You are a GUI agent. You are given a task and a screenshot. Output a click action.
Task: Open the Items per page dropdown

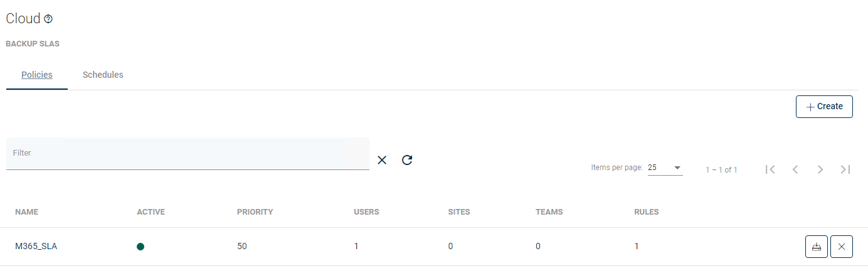point(665,168)
